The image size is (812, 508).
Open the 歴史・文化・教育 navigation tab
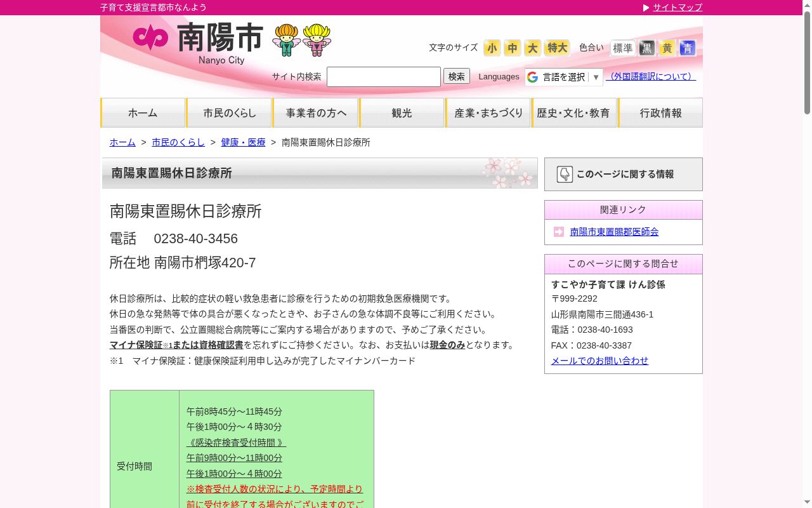click(x=574, y=112)
